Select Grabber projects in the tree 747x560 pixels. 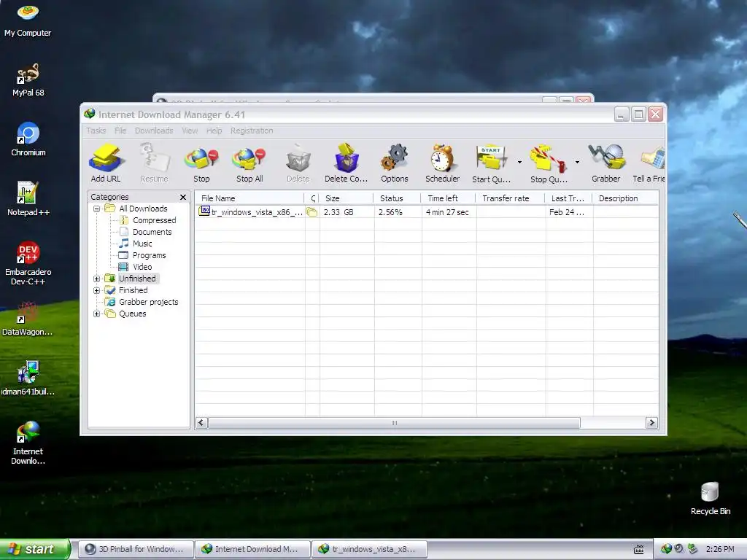(149, 302)
